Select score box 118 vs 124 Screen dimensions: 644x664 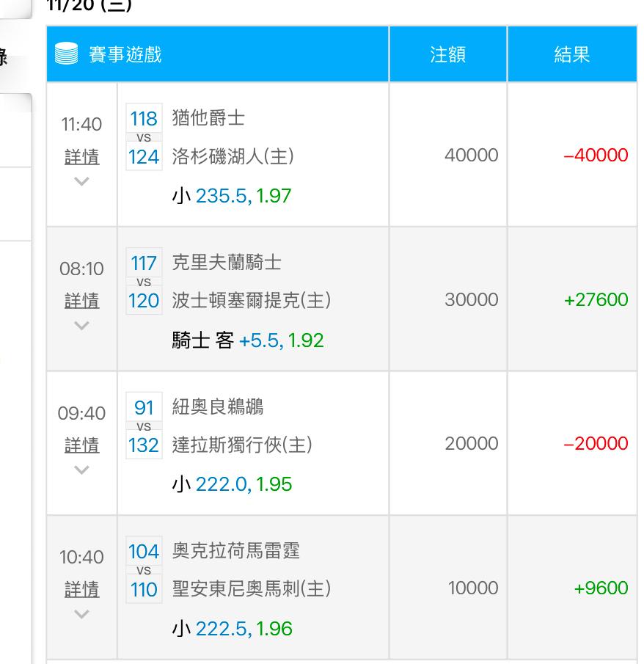pos(144,136)
